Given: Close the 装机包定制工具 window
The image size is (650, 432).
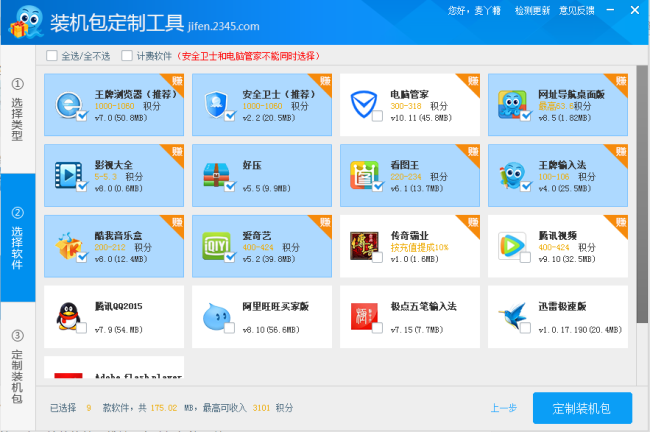Looking at the screenshot, I should (x=635, y=10).
